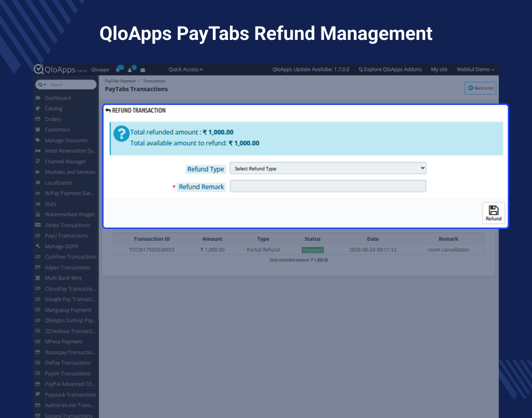This screenshot has height=418, width=532.
Task: Open the messages envelope icon
Action: tap(143, 70)
